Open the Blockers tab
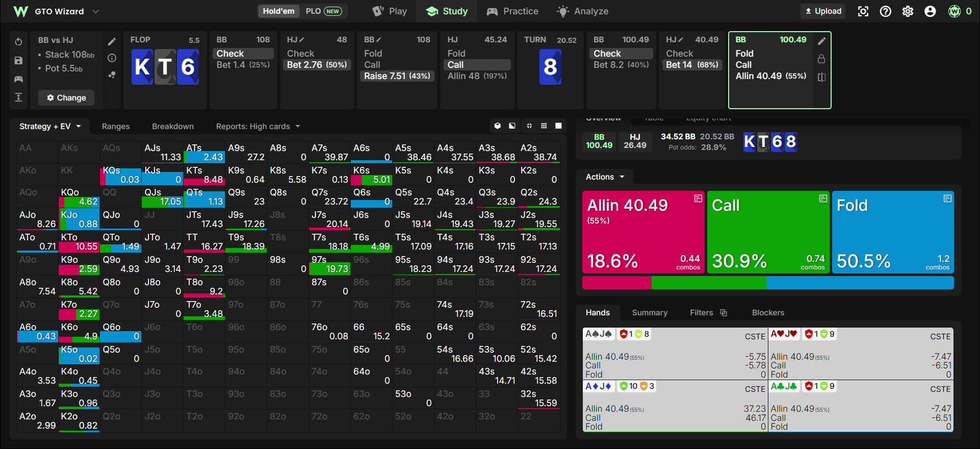Image resolution: width=980 pixels, height=449 pixels. pyautogui.click(x=768, y=313)
